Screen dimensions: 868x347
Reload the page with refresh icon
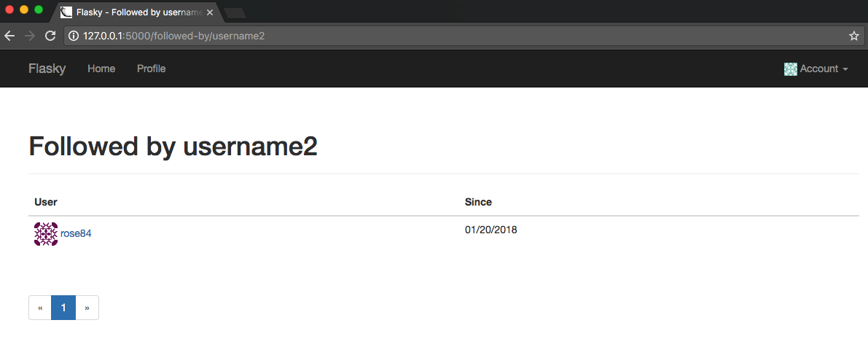50,36
